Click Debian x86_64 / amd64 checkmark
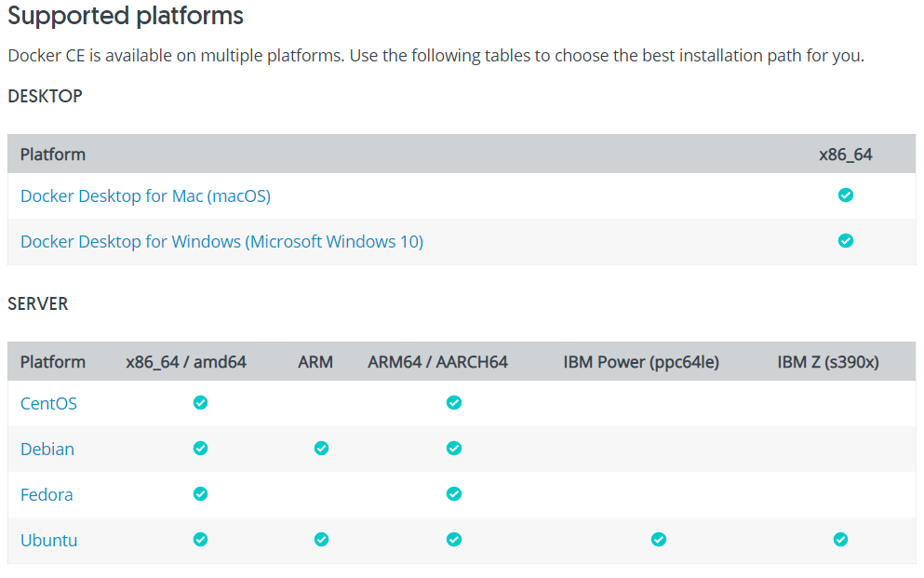Image resolution: width=924 pixels, height=578 pixels. (200, 449)
